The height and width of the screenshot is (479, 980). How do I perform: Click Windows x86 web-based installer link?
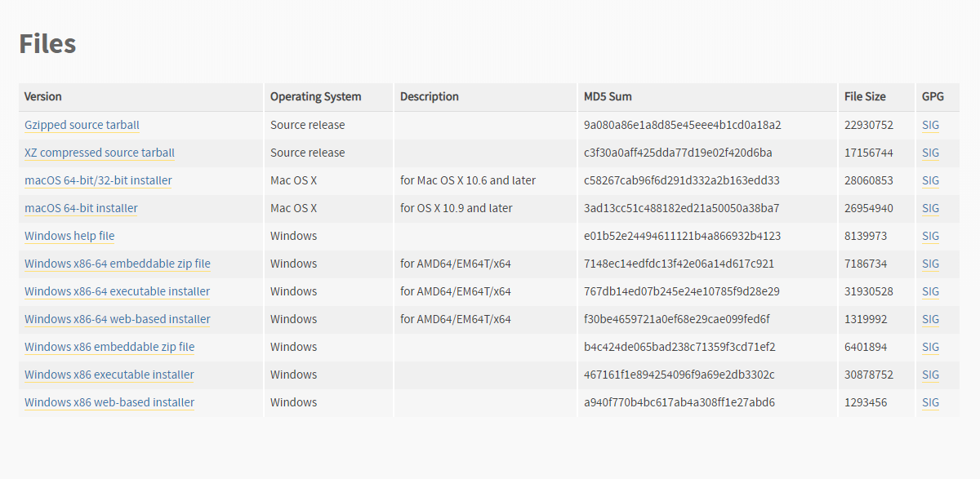[109, 402]
